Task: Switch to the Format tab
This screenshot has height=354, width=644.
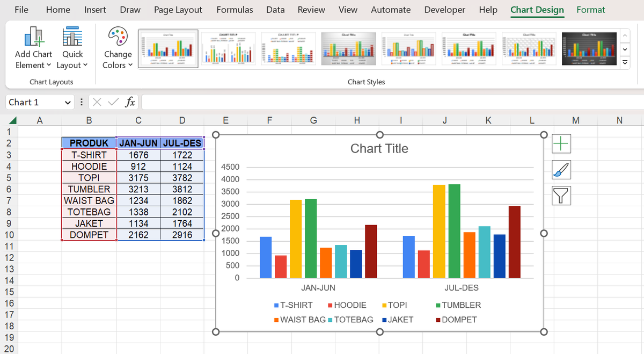Action: [590, 10]
